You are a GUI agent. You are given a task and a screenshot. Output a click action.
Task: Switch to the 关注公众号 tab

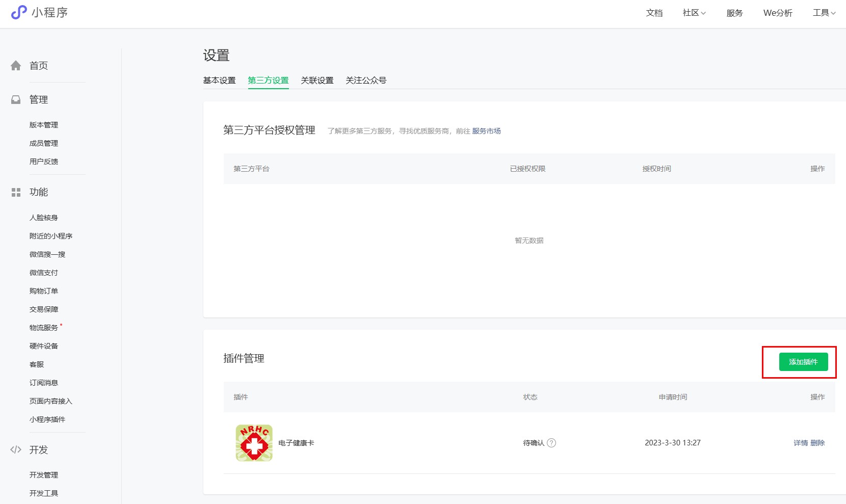click(x=366, y=81)
